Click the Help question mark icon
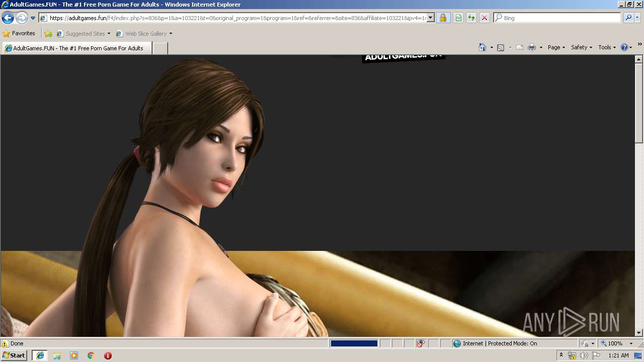Image resolution: width=644 pixels, height=362 pixels. pos(624,47)
